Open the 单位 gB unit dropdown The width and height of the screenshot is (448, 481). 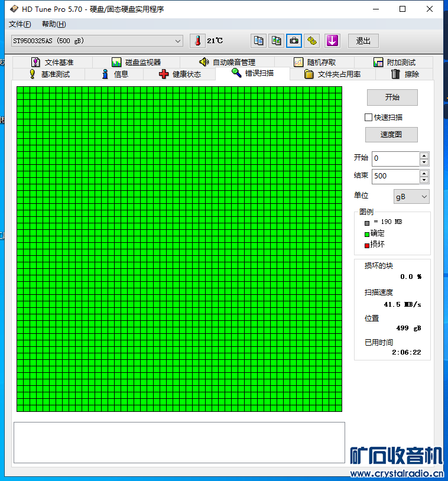(x=411, y=197)
